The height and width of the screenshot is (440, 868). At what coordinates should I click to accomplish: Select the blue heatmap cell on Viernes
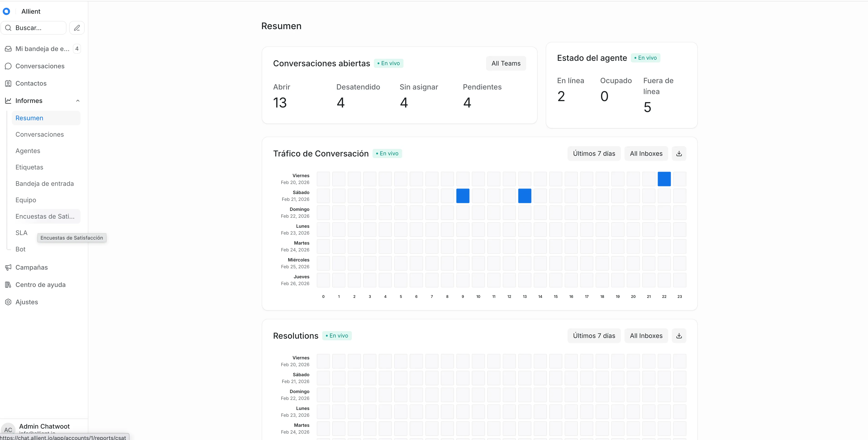(x=664, y=179)
